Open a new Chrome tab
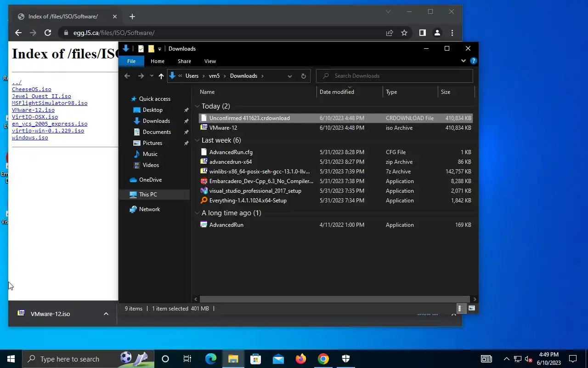Image resolution: width=588 pixels, height=368 pixels. [132, 17]
